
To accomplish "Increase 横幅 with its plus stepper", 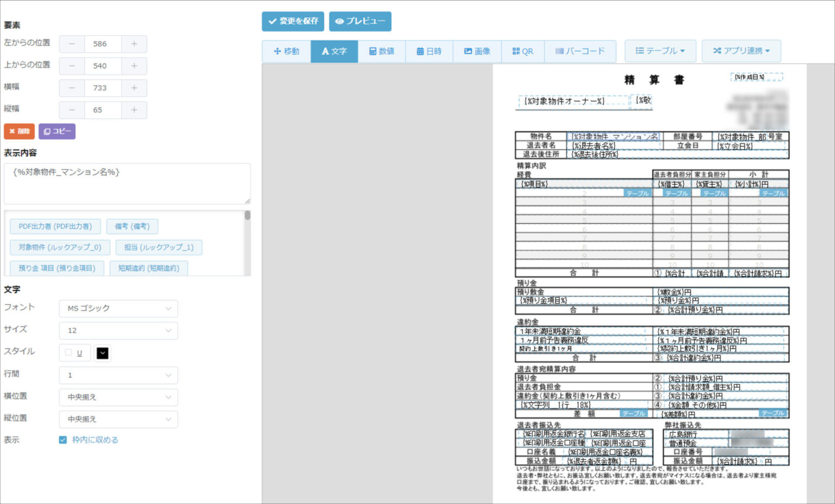I will point(134,88).
